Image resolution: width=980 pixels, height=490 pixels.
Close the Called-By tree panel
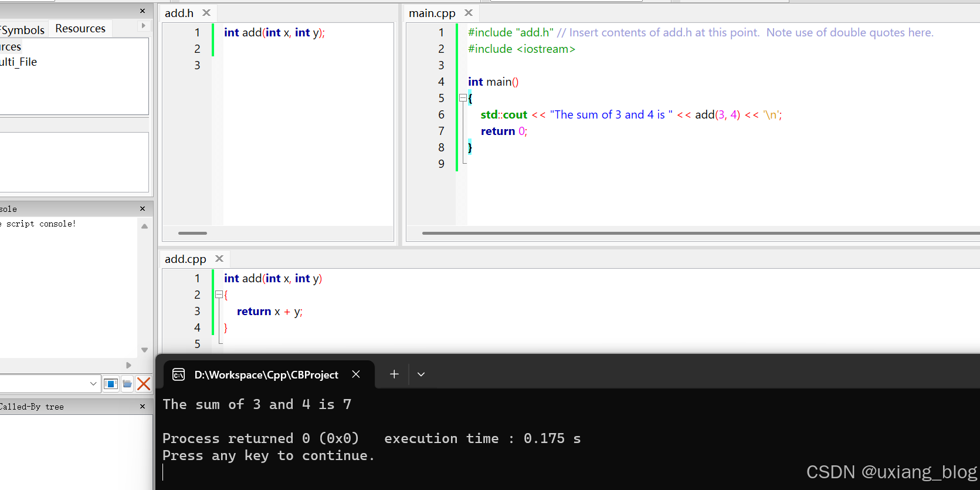(x=143, y=406)
